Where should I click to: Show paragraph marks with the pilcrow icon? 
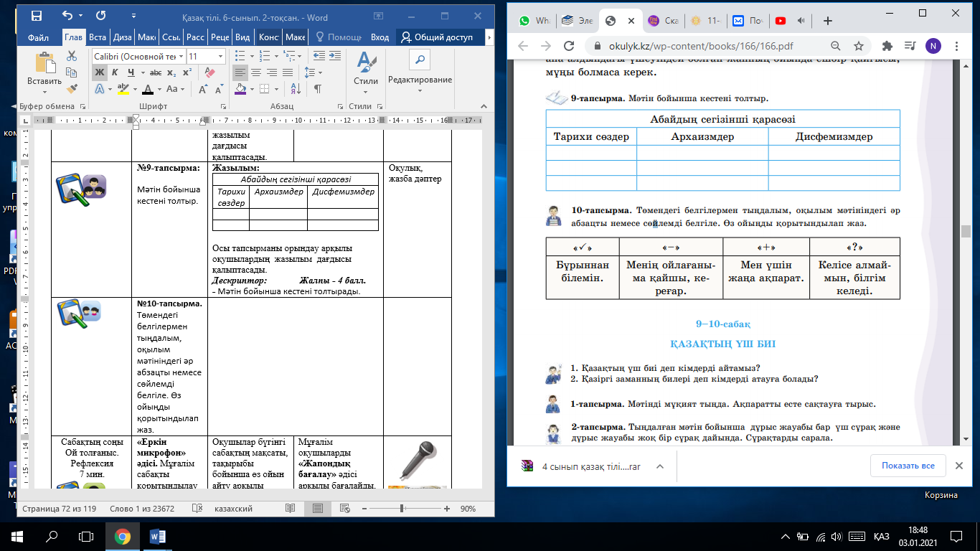[x=317, y=89]
